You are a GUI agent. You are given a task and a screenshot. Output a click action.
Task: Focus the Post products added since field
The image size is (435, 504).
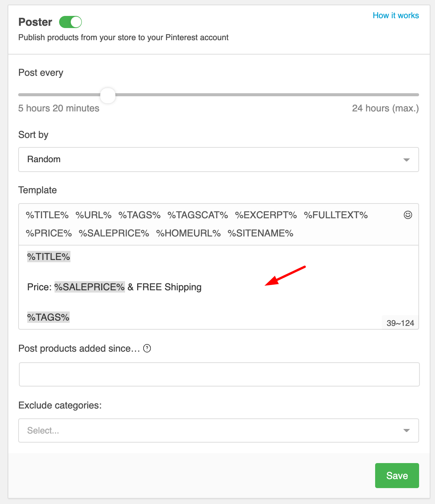click(x=219, y=374)
